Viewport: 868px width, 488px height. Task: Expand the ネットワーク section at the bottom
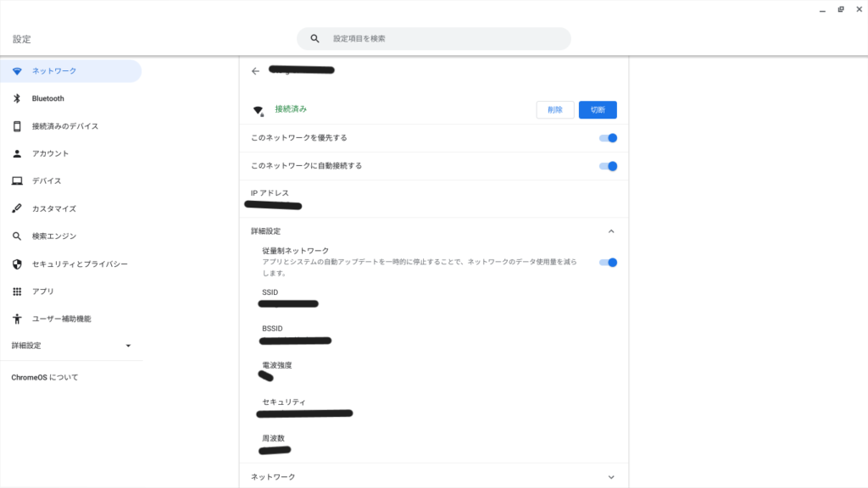click(611, 477)
